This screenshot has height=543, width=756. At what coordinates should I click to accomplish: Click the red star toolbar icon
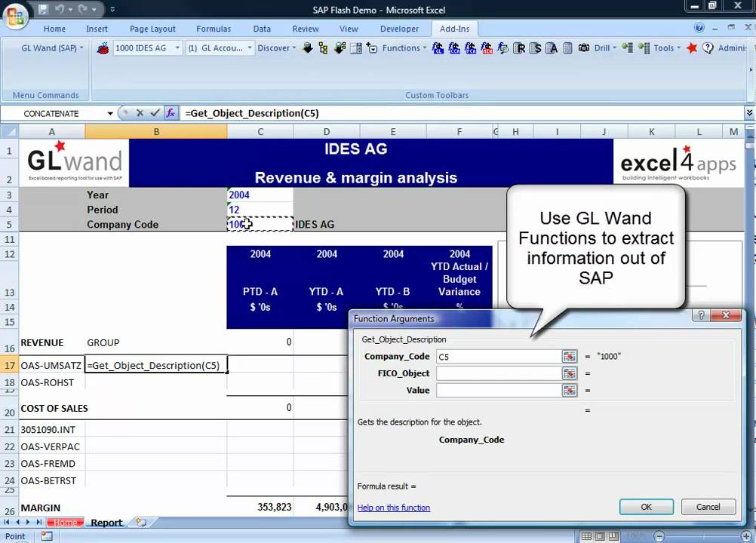pyautogui.click(x=692, y=48)
